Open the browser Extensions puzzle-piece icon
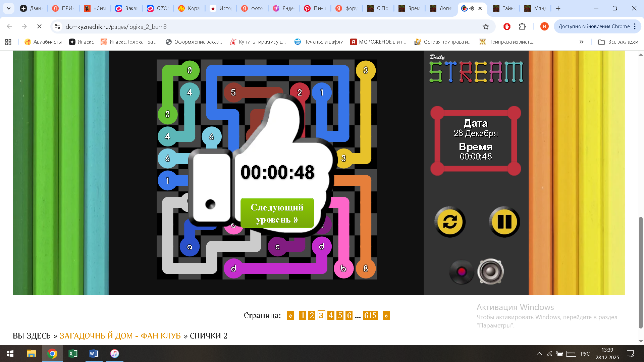 [522, 26]
